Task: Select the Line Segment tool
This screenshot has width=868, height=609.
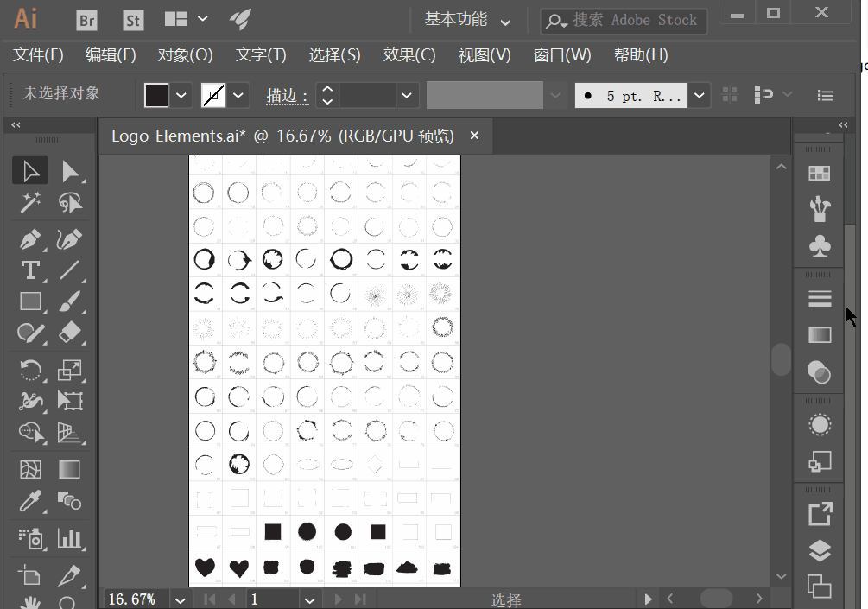Action: pyautogui.click(x=69, y=270)
